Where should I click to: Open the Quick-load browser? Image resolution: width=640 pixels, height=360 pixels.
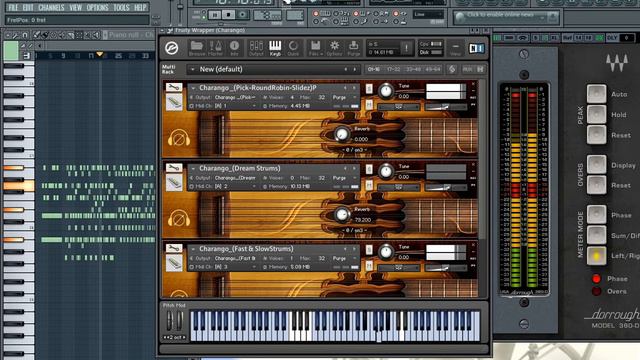293,48
